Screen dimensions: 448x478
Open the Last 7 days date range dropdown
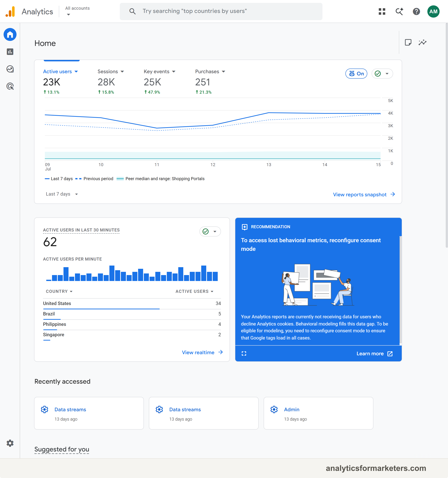[62, 194]
